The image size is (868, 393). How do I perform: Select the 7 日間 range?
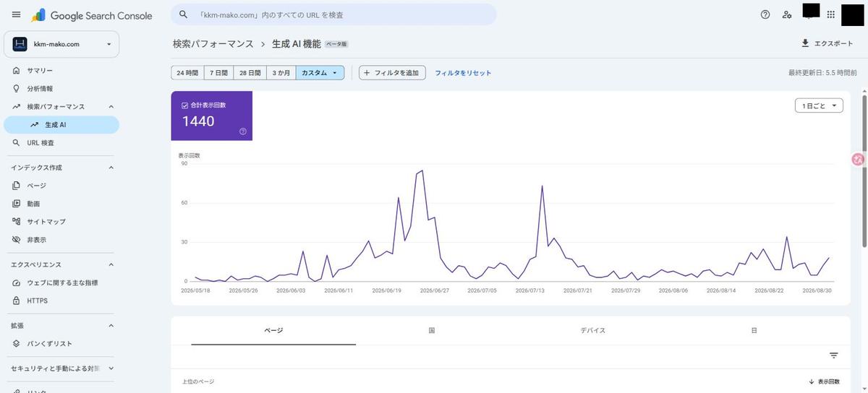point(218,73)
